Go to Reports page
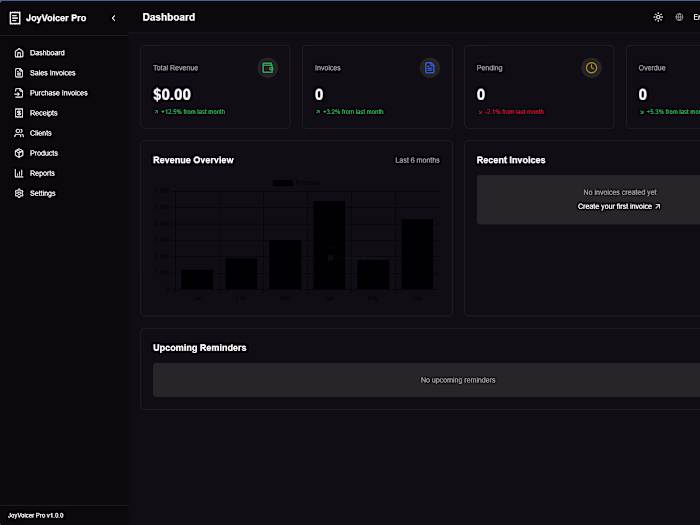 [x=42, y=173]
